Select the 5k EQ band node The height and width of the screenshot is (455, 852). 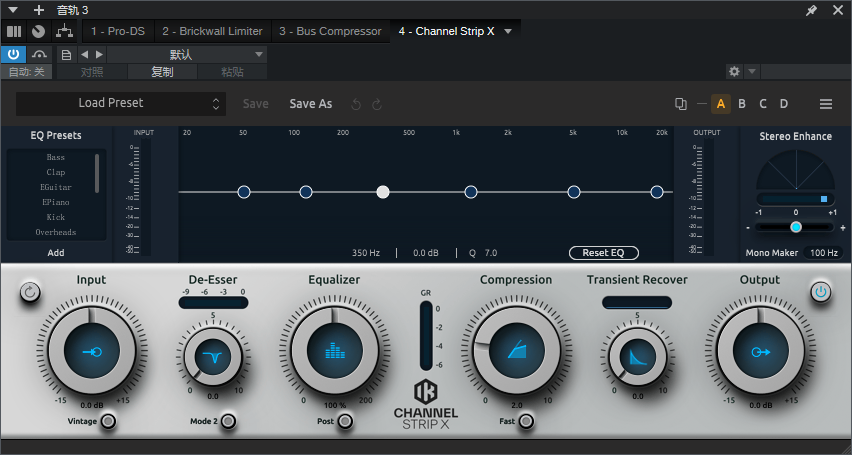click(574, 192)
